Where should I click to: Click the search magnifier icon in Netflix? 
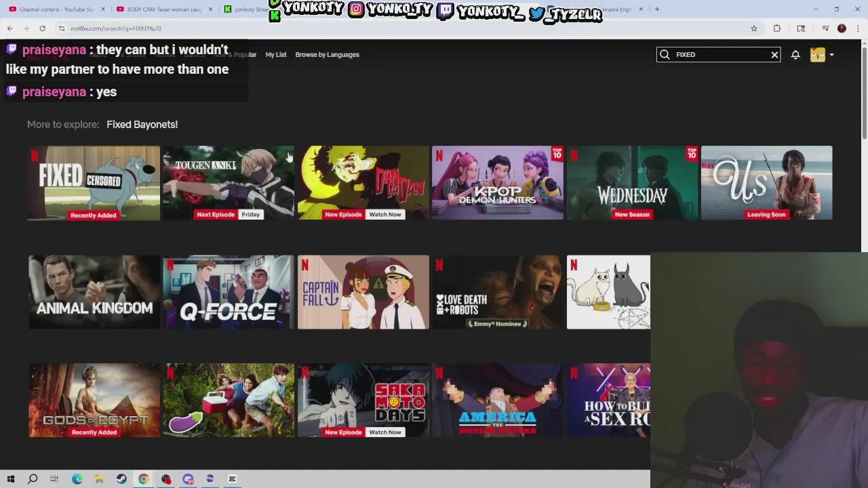point(665,55)
